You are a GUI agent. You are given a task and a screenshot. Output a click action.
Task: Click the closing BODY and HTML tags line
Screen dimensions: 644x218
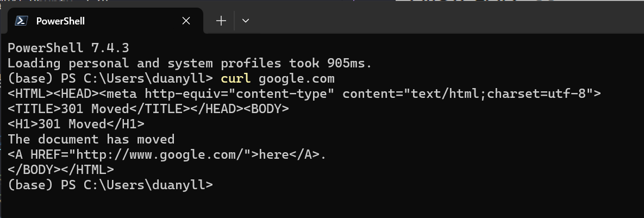pyautogui.click(x=61, y=170)
